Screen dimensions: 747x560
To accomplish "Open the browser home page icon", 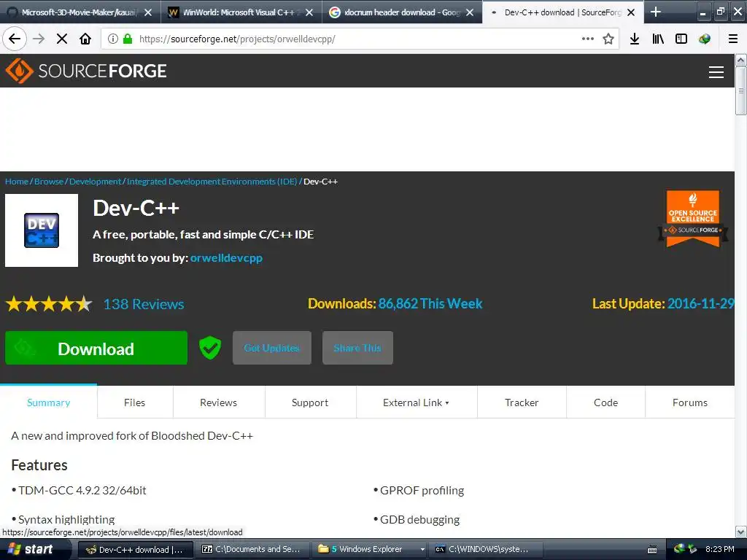I will click(x=85, y=39).
